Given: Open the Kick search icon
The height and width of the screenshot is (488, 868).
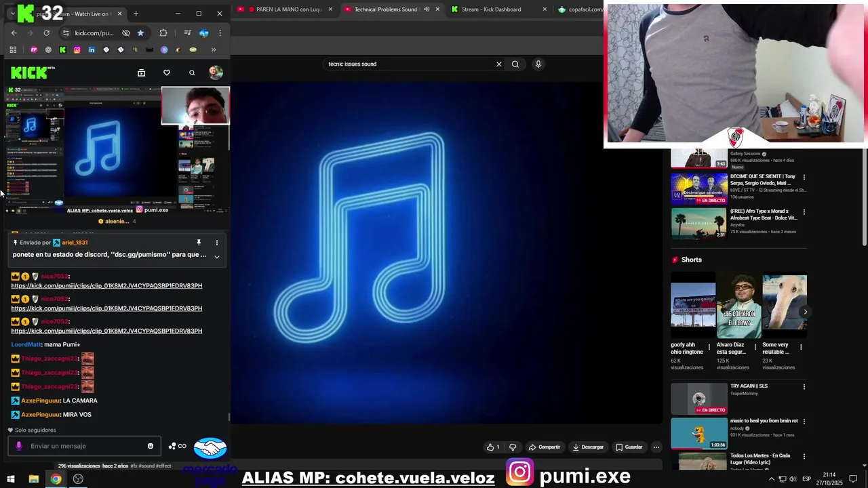Looking at the screenshot, I should [x=192, y=73].
